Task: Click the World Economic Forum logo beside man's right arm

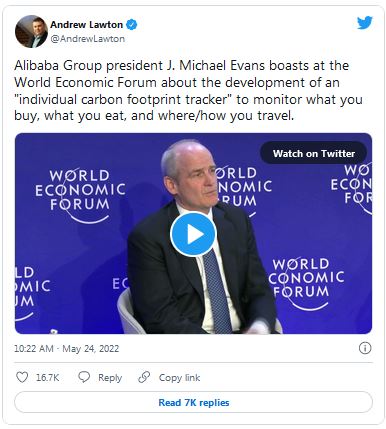Action: (306, 284)
